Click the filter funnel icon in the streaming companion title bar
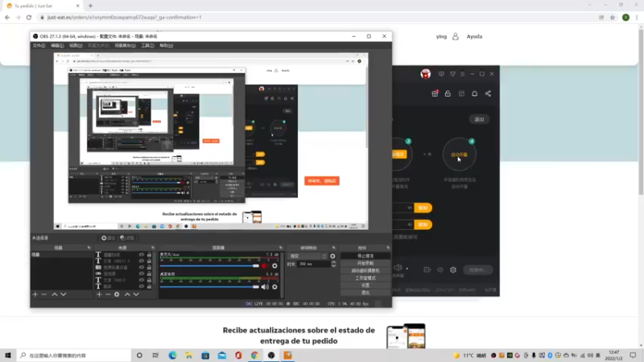This screenshot has height=362, width=644. pos(452,74)
